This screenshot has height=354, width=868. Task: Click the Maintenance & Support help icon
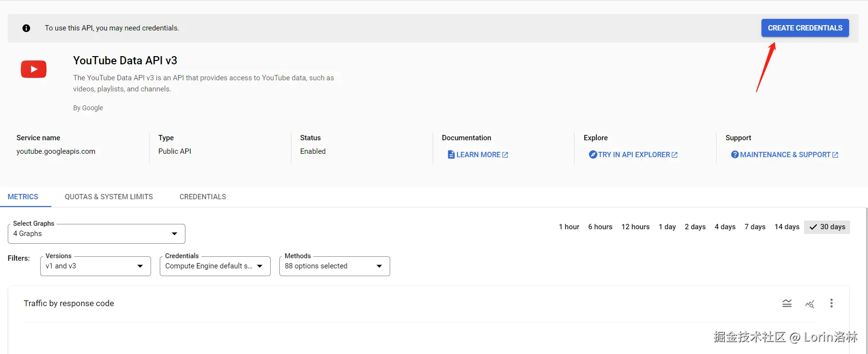735,154
